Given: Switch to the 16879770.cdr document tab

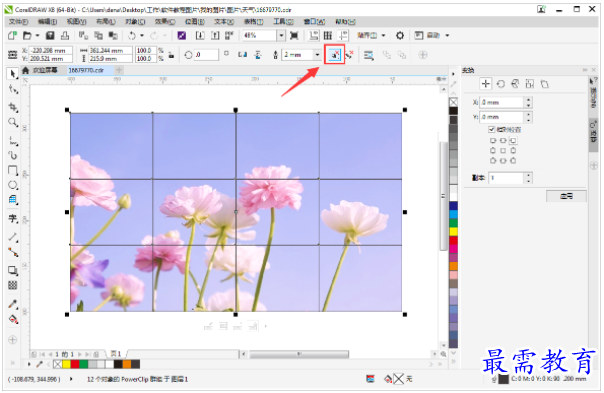Looking at the screenshot, I should (86, 70).
